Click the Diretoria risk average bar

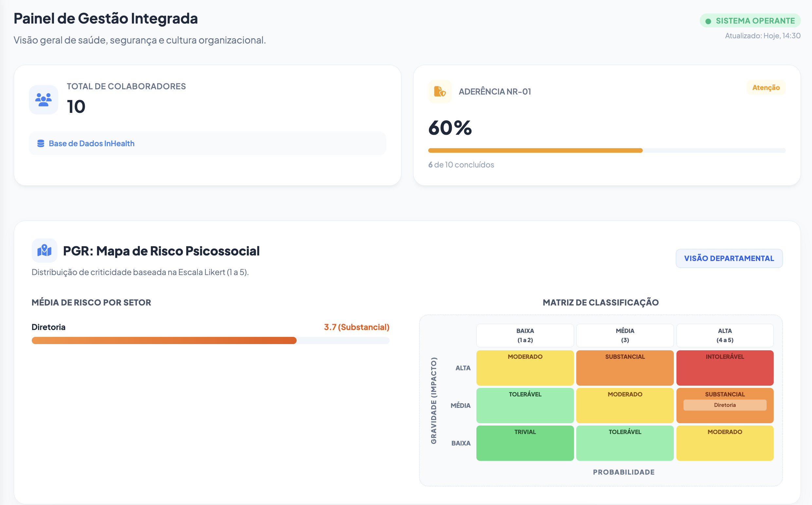[x=210, y=340]
